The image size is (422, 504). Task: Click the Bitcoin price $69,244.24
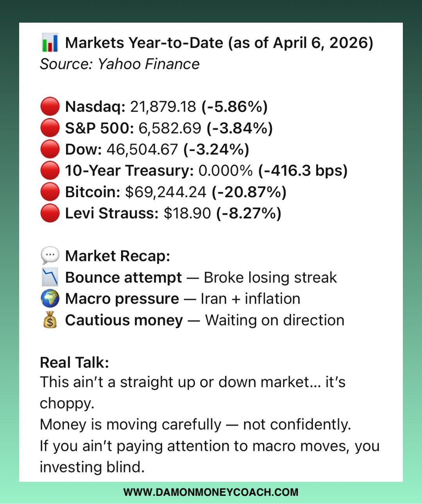(165, 192)
